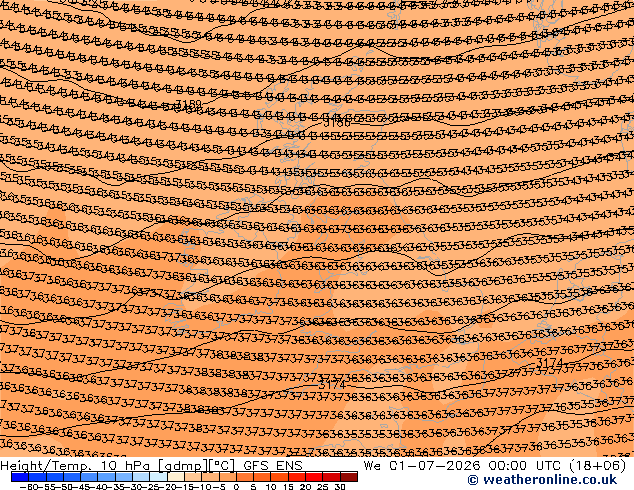634x490 pixels.
Task: Click the 'We 01-07-2026' date text
Action: [x=422, y=465]
